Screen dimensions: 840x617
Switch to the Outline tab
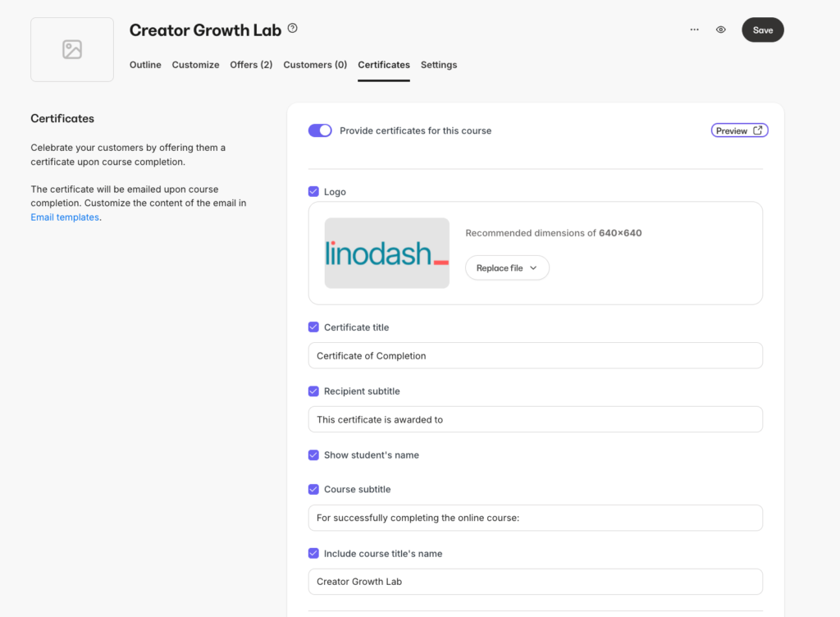click(x=145, y=65)
